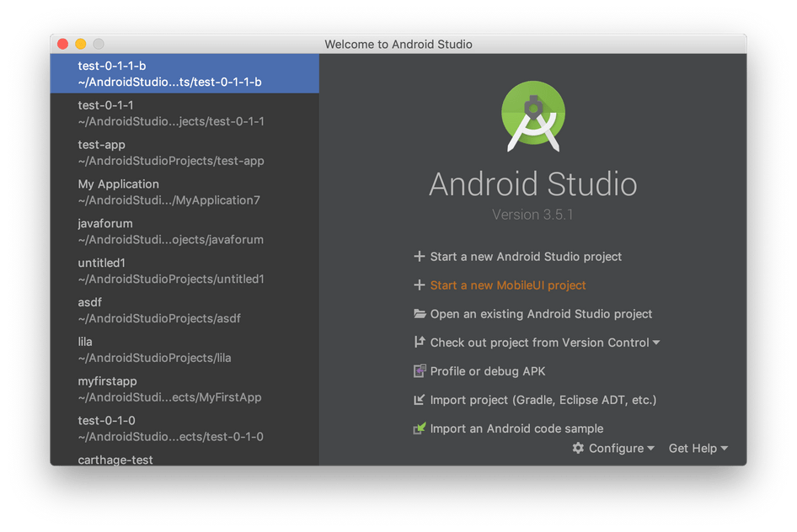Viewport: 797px width, 532px height.
Task: Open recent project myfirstapp
Action: pos(185,389)
